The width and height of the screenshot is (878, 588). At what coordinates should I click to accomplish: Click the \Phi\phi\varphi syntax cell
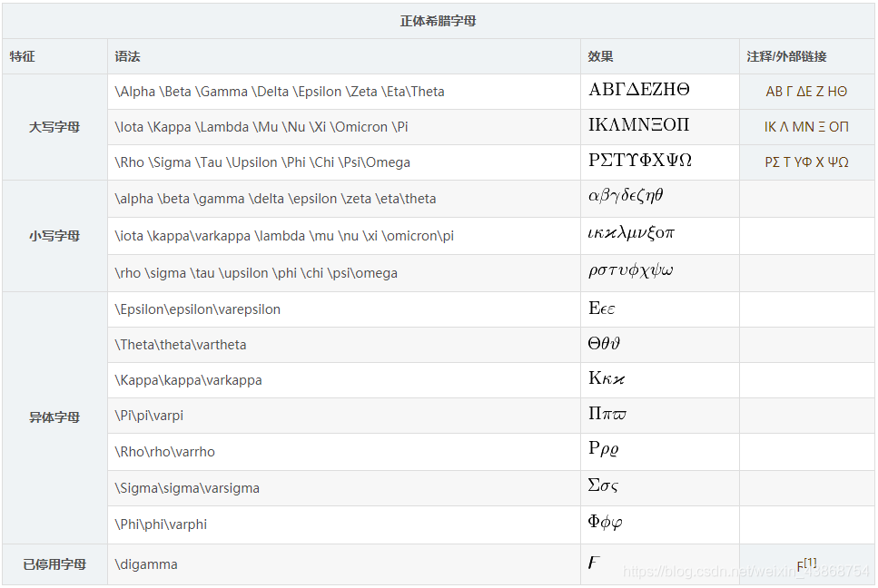(x=344, y=524)
